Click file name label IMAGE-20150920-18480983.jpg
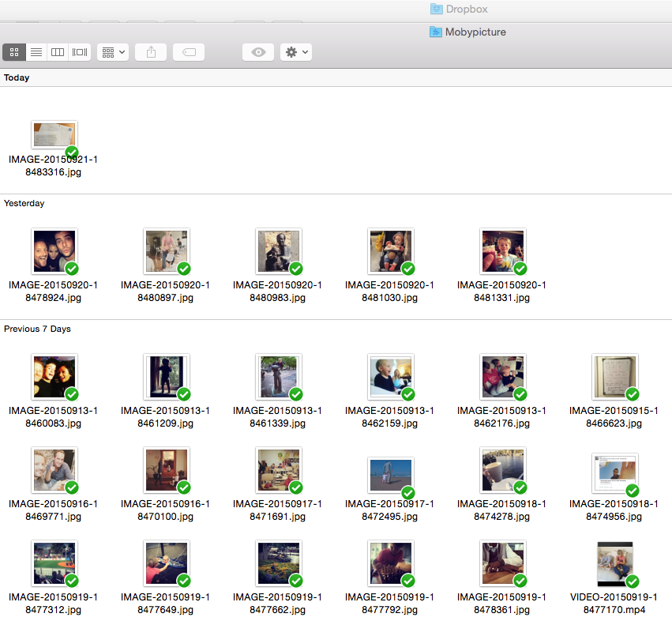672x621 pixels. (x=277, y=292)
